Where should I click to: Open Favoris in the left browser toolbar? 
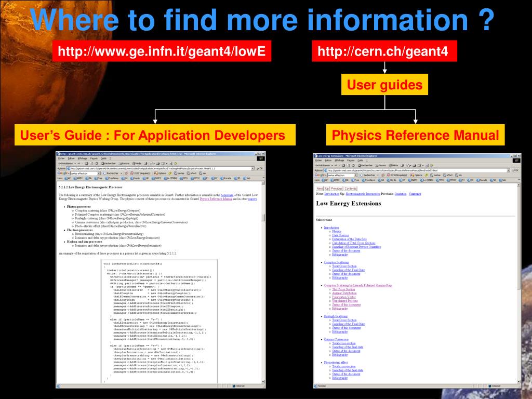124,163
